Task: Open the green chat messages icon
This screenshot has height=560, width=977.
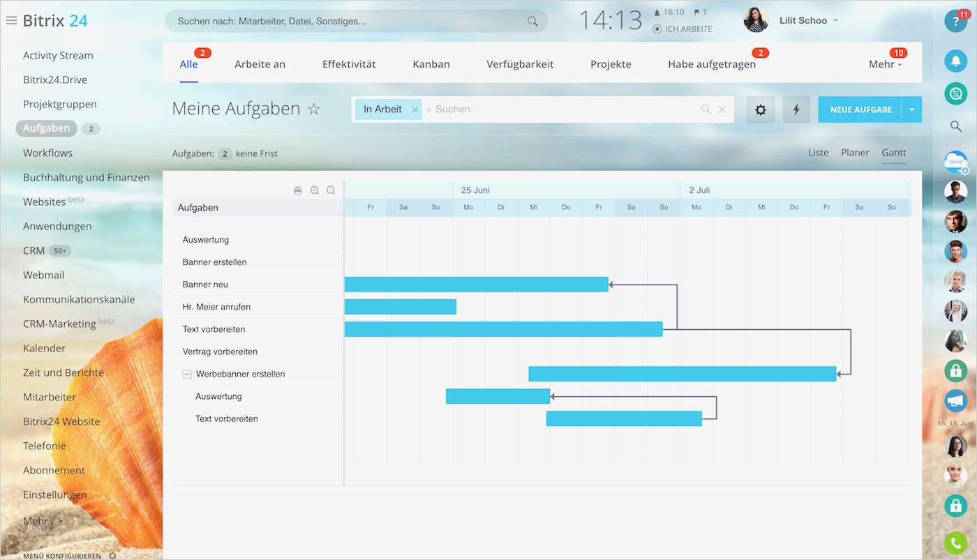Action: 956,93
